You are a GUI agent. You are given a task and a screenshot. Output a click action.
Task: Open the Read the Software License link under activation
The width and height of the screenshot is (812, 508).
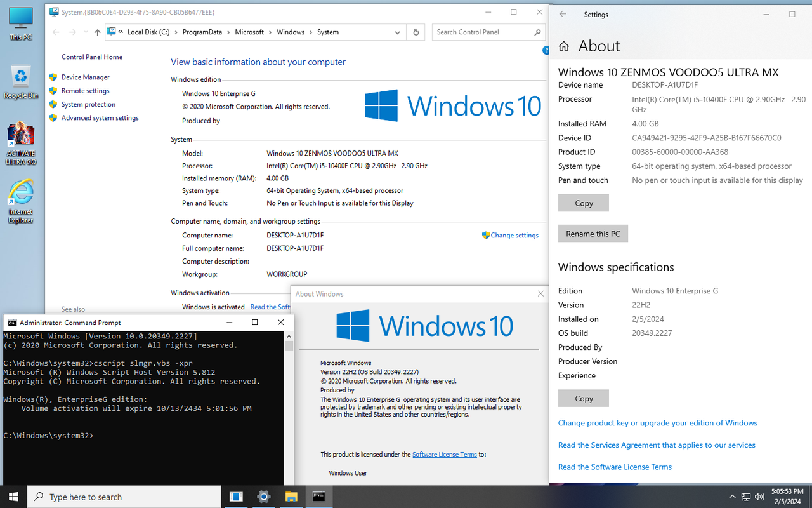[270, 307]
